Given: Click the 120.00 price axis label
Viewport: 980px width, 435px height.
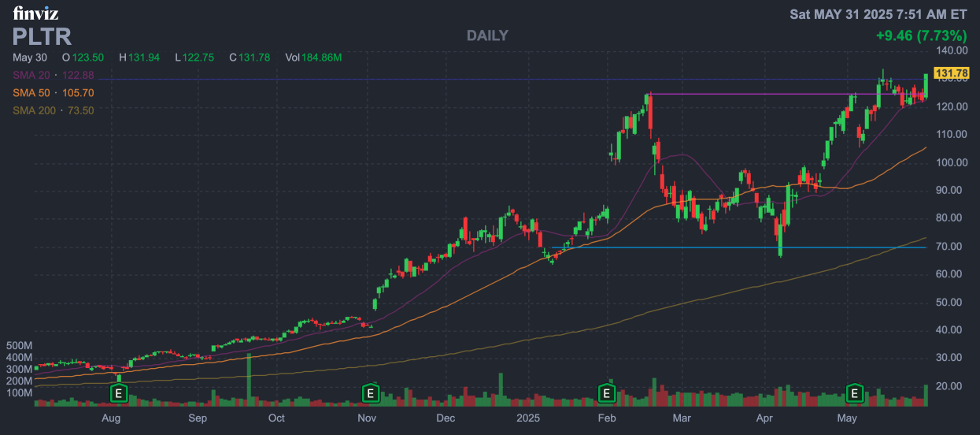Looking at the screenshot, I should [950, 106].
